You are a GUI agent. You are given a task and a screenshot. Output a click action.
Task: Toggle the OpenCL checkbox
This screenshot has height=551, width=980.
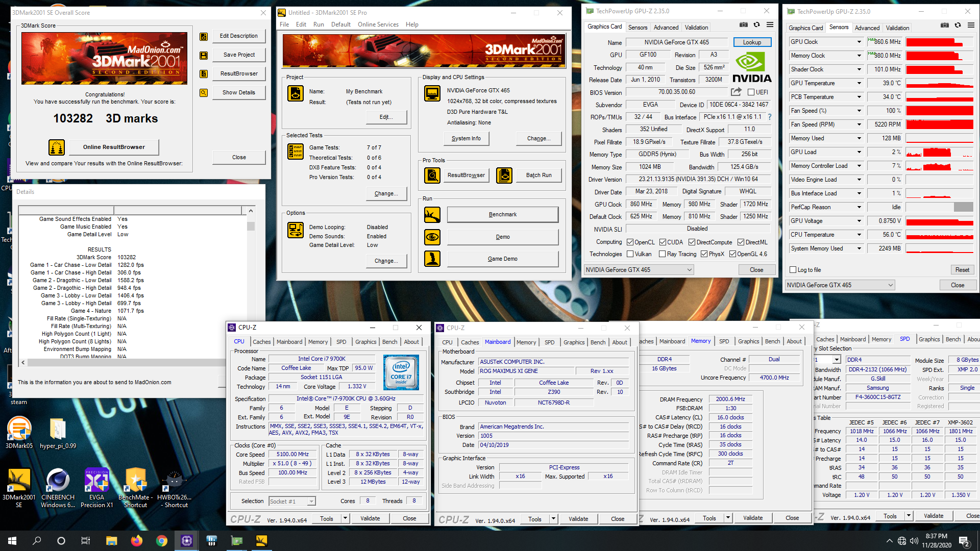point(630,242)
